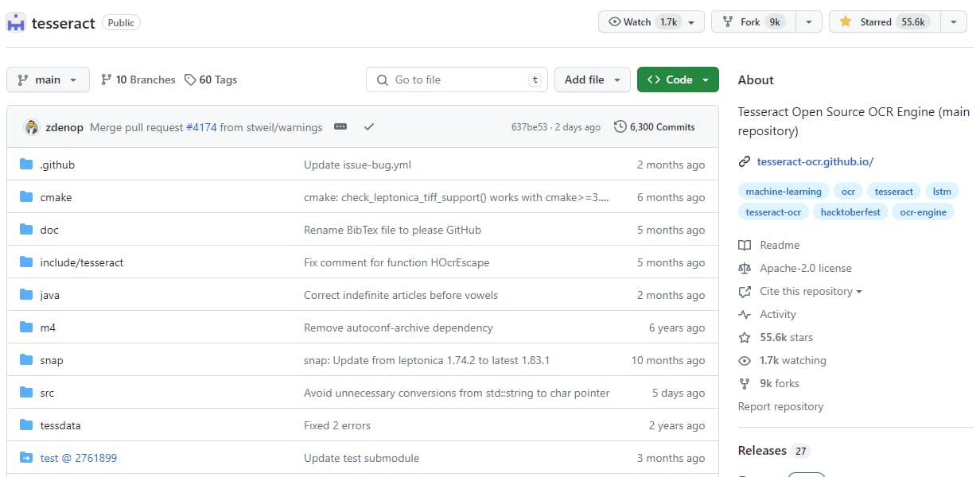
Task: Click the scale icon next to Apache-2.0 license
Action: 745,268
